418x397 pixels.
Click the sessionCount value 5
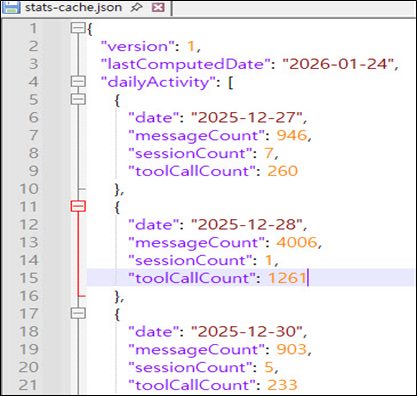(269, 367)
